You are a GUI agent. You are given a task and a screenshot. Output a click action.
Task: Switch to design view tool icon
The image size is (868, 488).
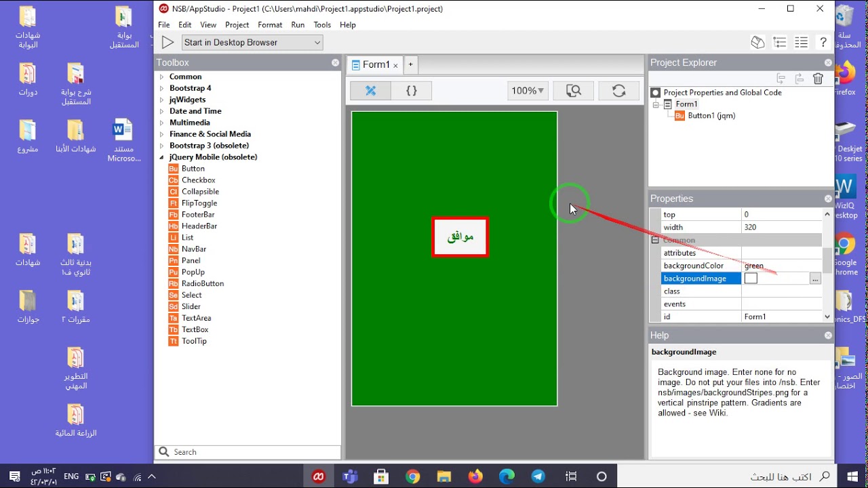tap(370, 91)
